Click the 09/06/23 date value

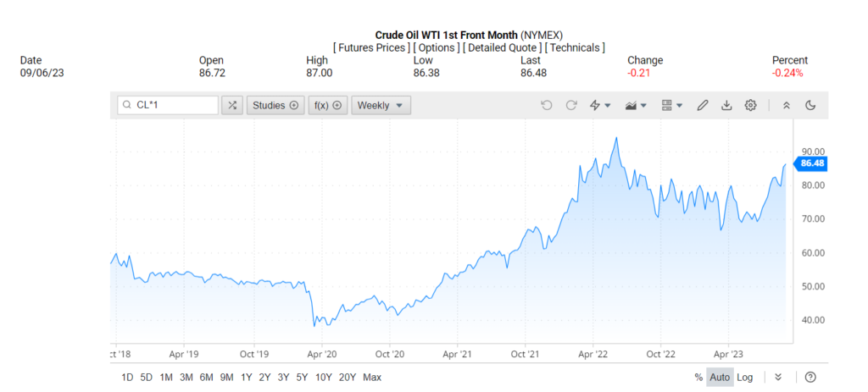pyautogui.click(x=42, y=73)
